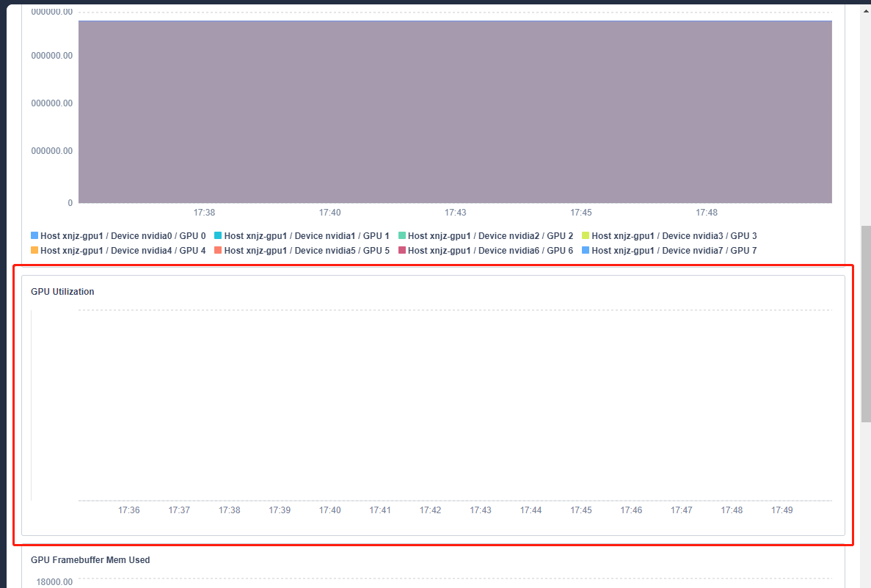
Task: Toggle the Device nvidia3 GPU 3 series
Action: pos(671,235)
